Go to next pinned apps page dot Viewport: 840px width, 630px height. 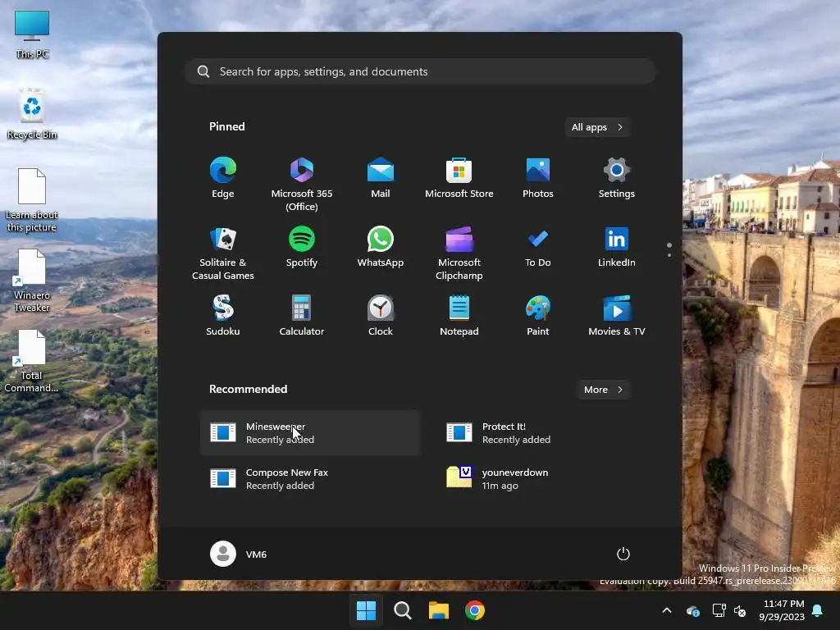click(669, 255)
